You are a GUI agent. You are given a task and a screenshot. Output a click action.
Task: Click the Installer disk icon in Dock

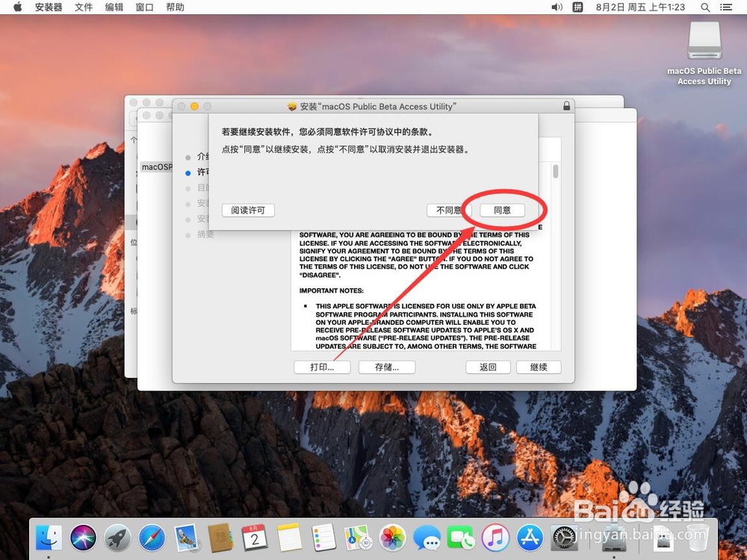(614, 538)
